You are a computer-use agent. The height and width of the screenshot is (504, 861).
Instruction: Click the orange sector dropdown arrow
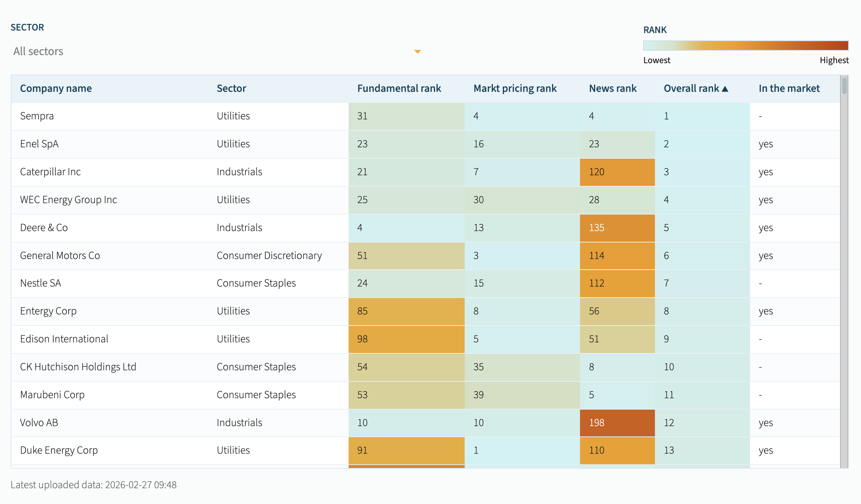(417, 51)
